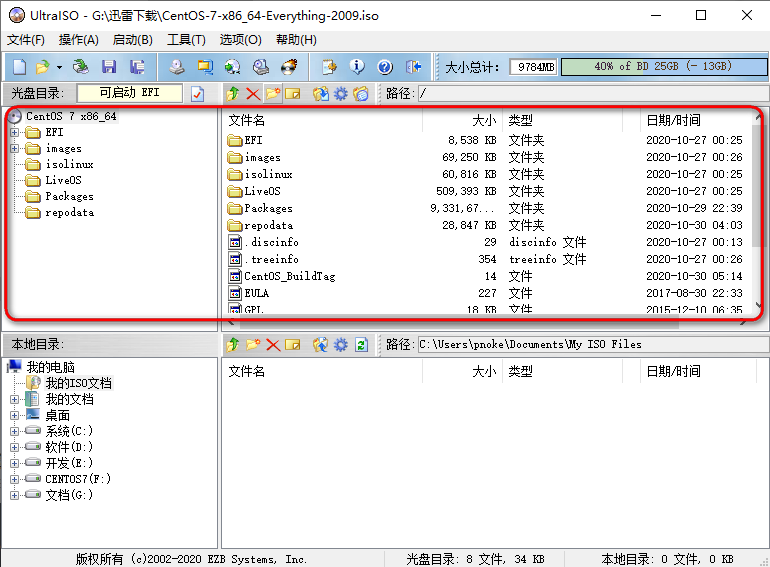Open the 工具(T) menu
The height and width of the screenshot is (567, 770).
coord(185,40)
